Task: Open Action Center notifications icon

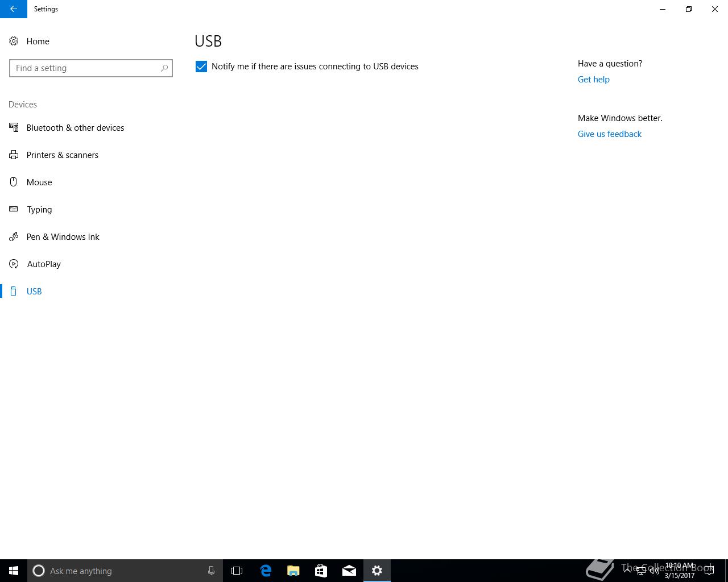Action: (x=709, y=571)
